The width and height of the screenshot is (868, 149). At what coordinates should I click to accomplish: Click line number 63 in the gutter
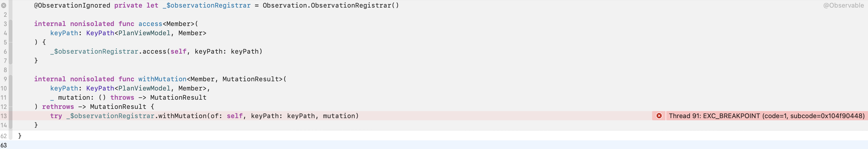(x=4, y=145)
